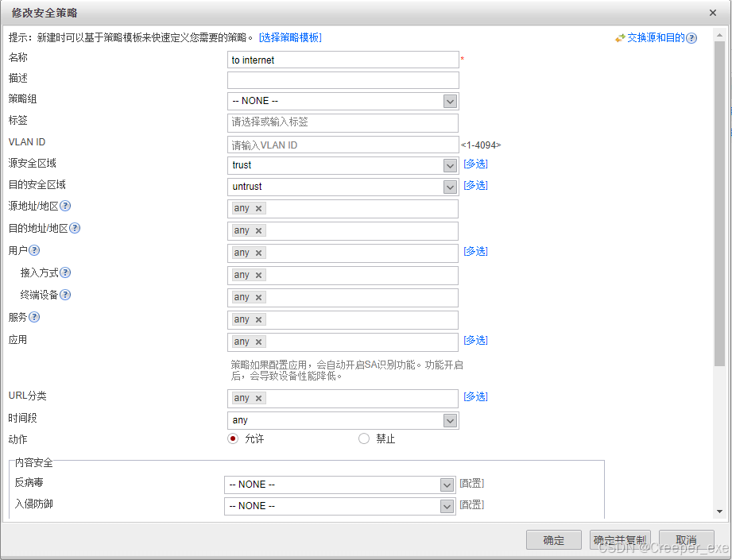Click 多选 beside 应用
Image resolution: width=732 pixels, height=560 pixels.
(x=476, y=340)
